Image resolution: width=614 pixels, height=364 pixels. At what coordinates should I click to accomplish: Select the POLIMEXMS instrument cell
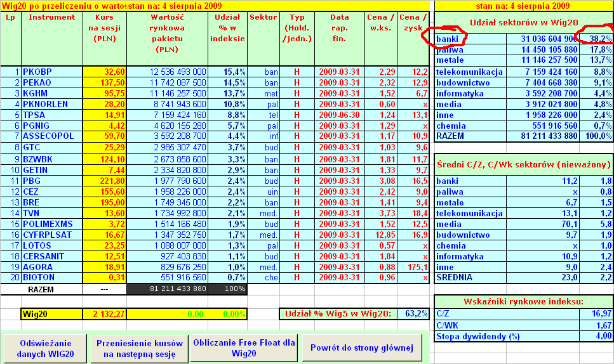(51, 224)
